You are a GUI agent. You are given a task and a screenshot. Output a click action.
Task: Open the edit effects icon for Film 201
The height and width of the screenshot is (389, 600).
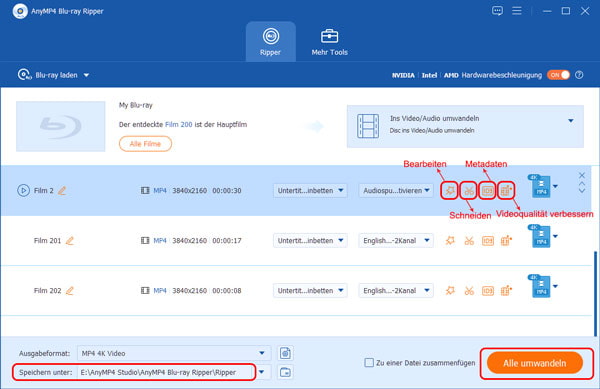(450, 241)
